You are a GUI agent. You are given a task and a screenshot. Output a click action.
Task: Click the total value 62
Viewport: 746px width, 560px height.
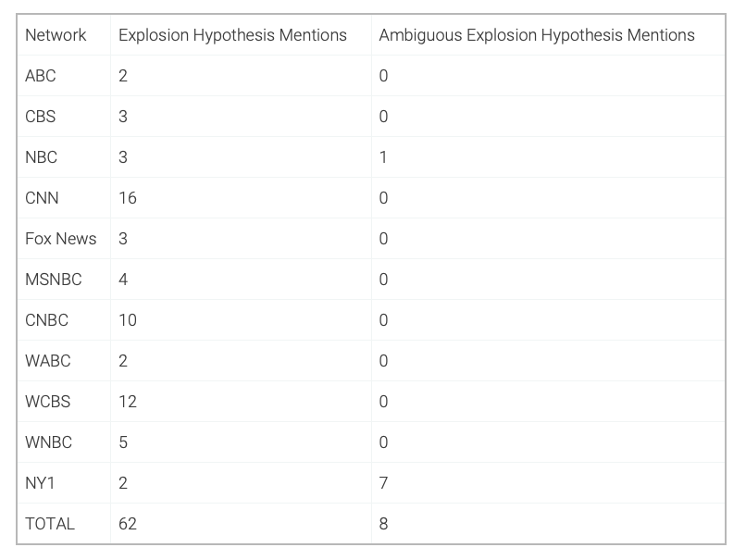(128, 524)
